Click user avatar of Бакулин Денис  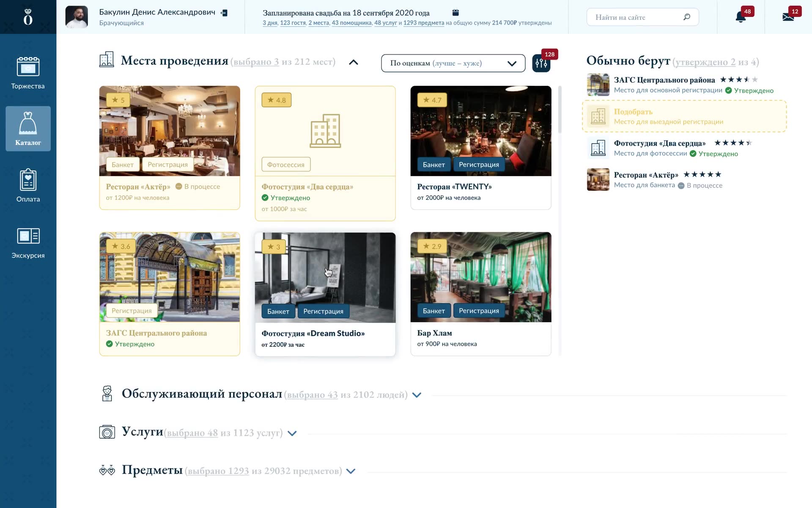[x=77, y=17]
